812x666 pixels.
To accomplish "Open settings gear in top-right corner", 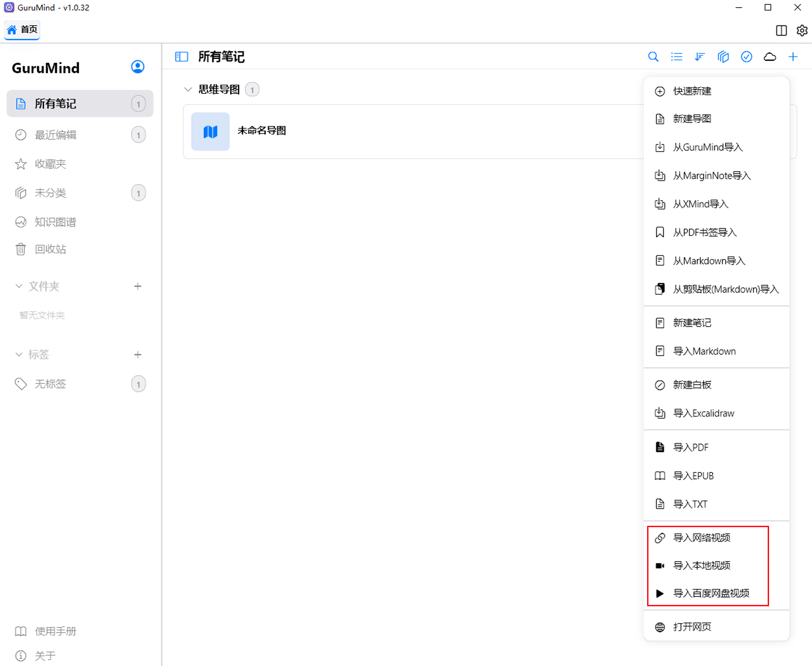I will (802, 30).
